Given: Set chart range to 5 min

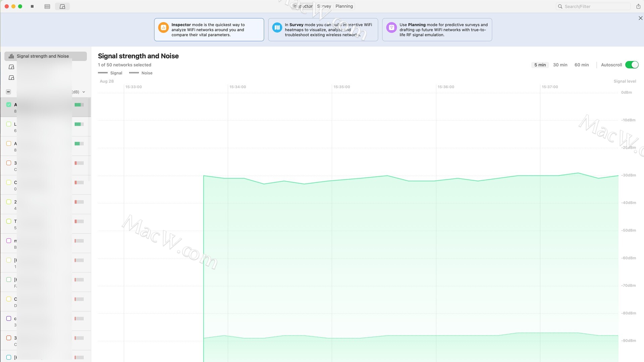Looking at the screenshot, I should click(540, 65).
